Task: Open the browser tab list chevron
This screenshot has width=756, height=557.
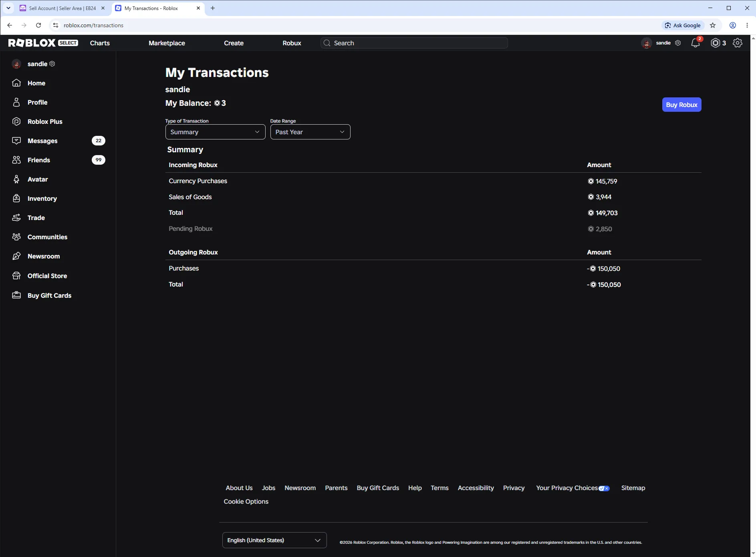Action: click(8, 8)
